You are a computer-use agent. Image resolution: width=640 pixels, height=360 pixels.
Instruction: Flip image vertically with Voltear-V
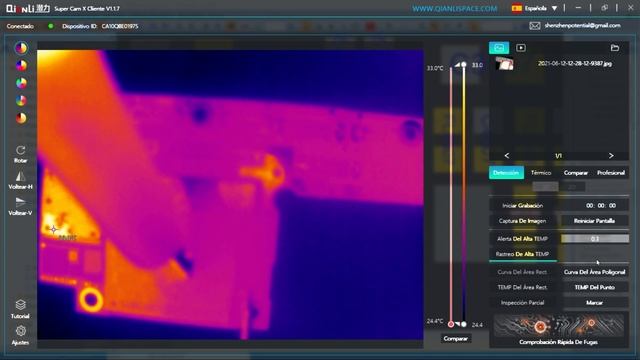coord(20,207)
